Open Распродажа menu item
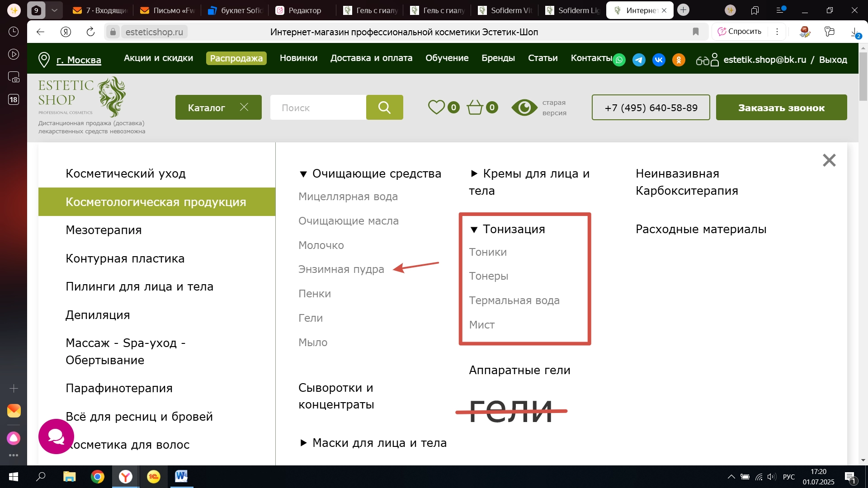The image size is (868, 488). 236,58
